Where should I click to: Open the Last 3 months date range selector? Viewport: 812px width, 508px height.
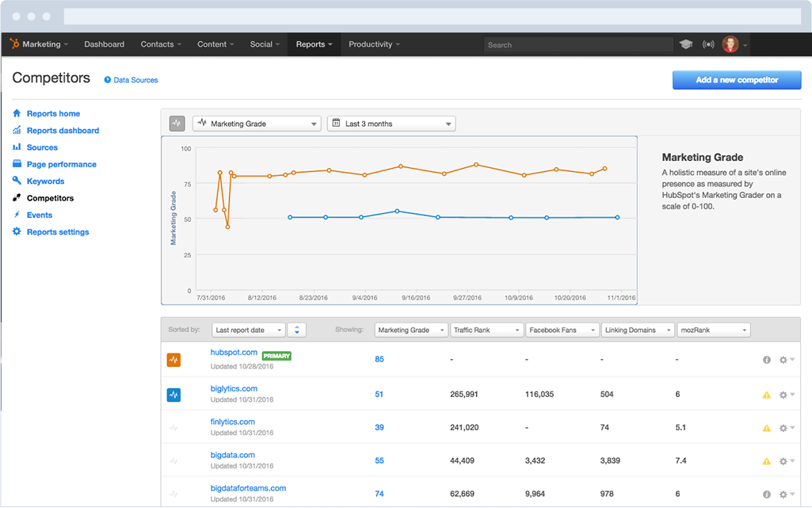tap(391, 123)
